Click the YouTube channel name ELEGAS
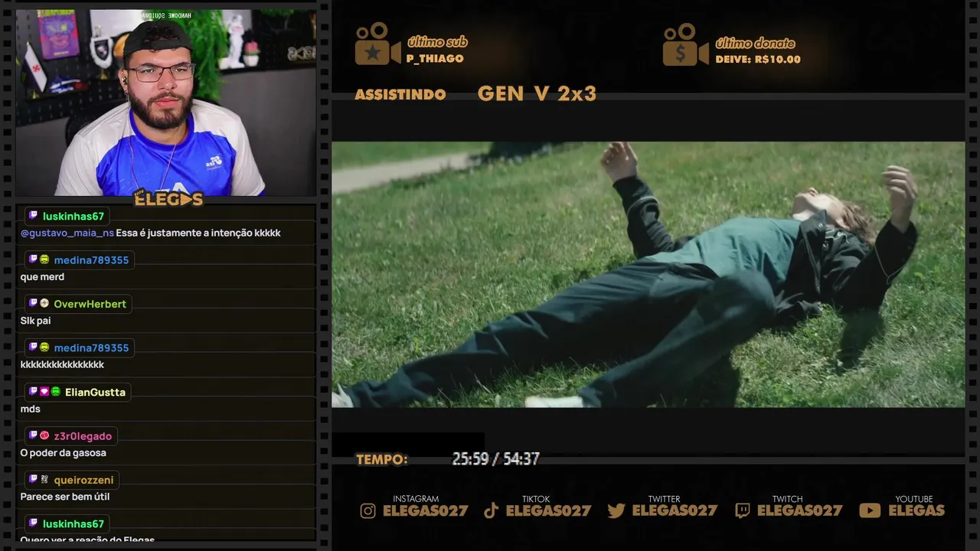The width and height of the screenshot is (980, 551). click(916, 510)
